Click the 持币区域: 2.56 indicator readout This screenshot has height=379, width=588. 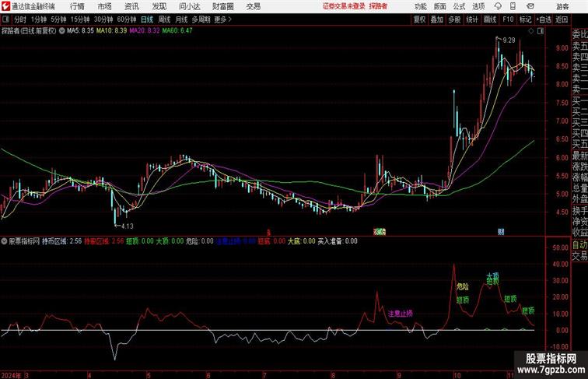tap(62, 241)
